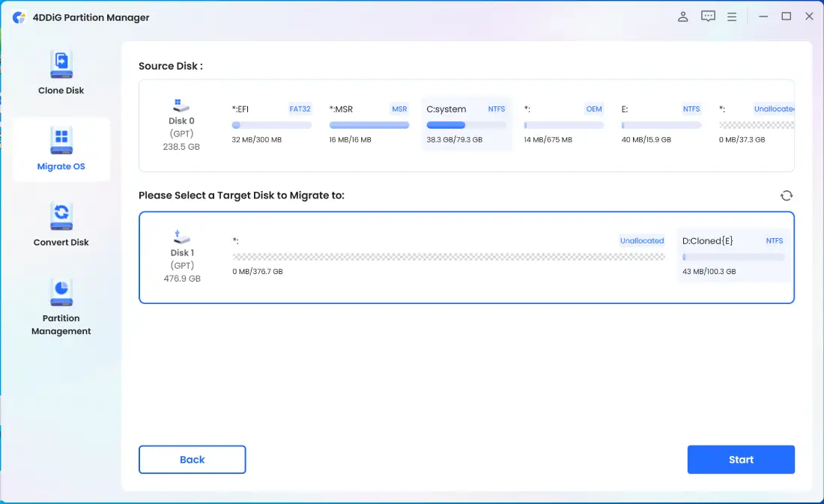Go back with the Back button

point(192,460)
